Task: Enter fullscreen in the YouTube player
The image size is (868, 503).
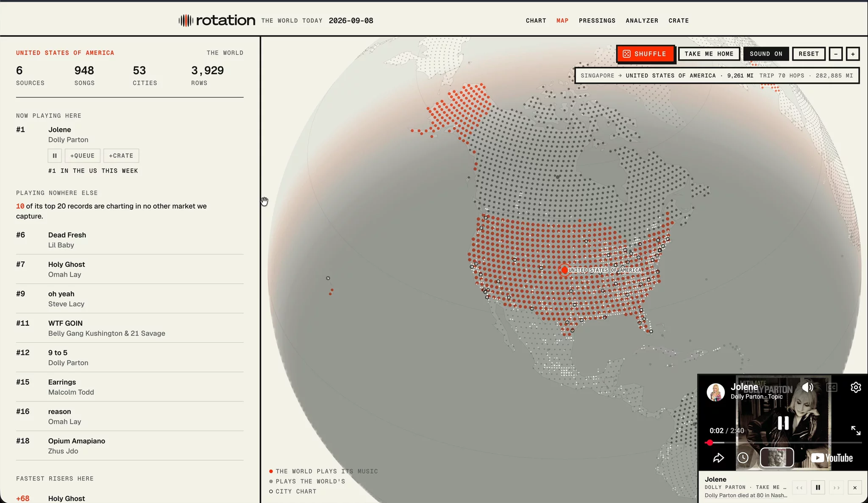Action: (x=856, y=430)
